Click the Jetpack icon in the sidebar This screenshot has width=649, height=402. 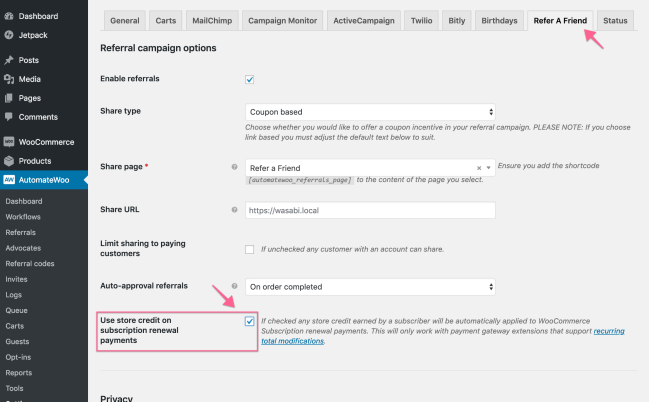pos(9,34)
